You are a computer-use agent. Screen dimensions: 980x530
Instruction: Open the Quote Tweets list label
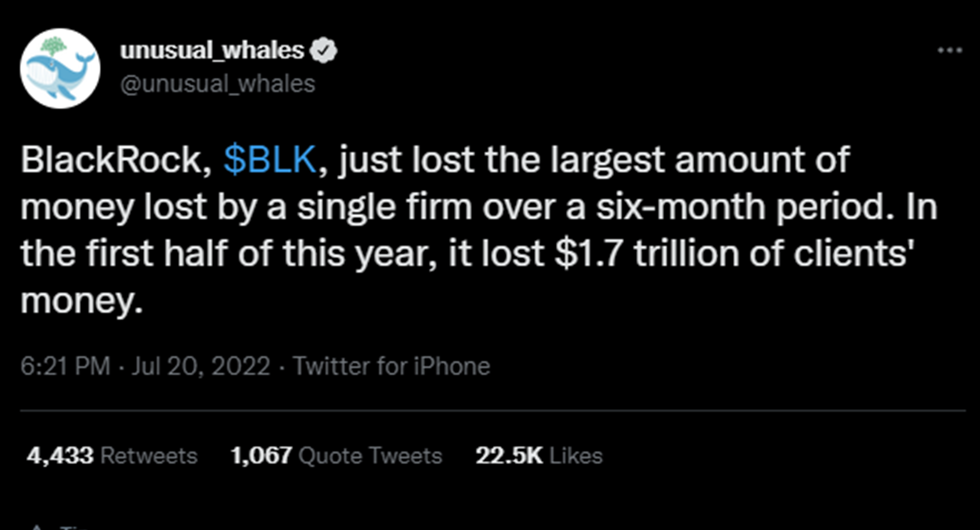(x=370, y=455)
